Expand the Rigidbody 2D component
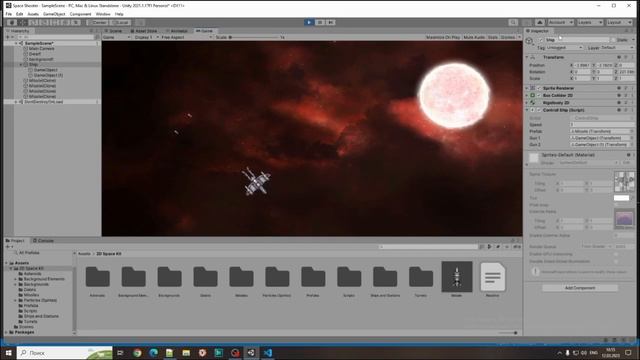 click(x=527, y=103)
